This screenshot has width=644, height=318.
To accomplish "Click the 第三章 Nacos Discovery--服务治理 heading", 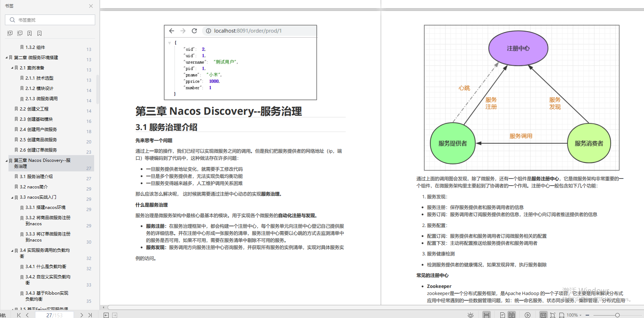I will pyautogui.click(x=219, y=111).
